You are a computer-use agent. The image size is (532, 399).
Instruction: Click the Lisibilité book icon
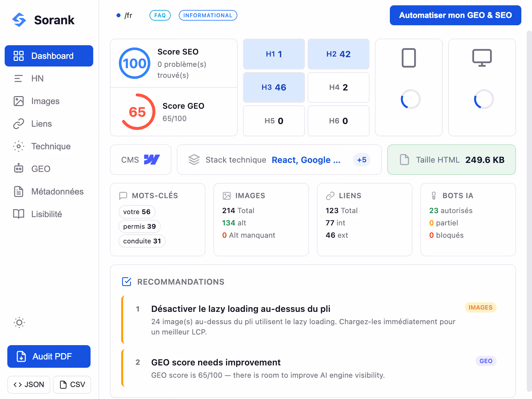(x=19, y=214)
